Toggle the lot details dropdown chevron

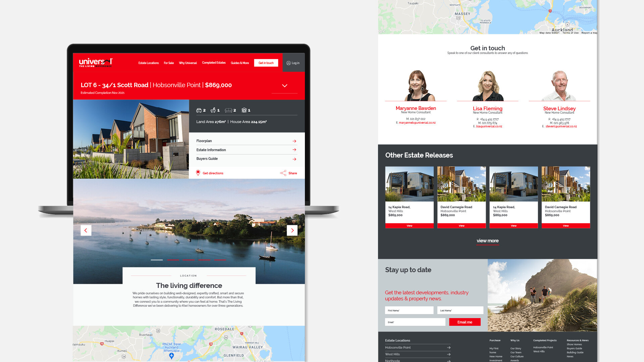(x=285, y=86)
